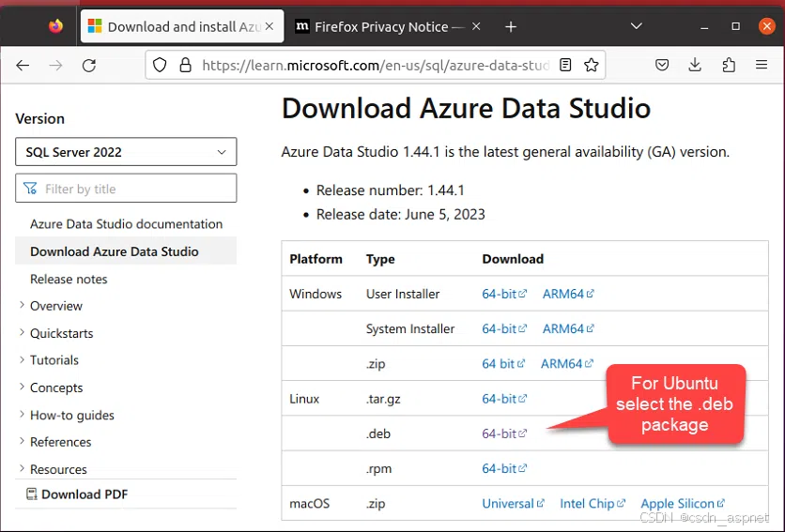Expand the Tutorials section

pyautogui.click(x=49, y=360)
